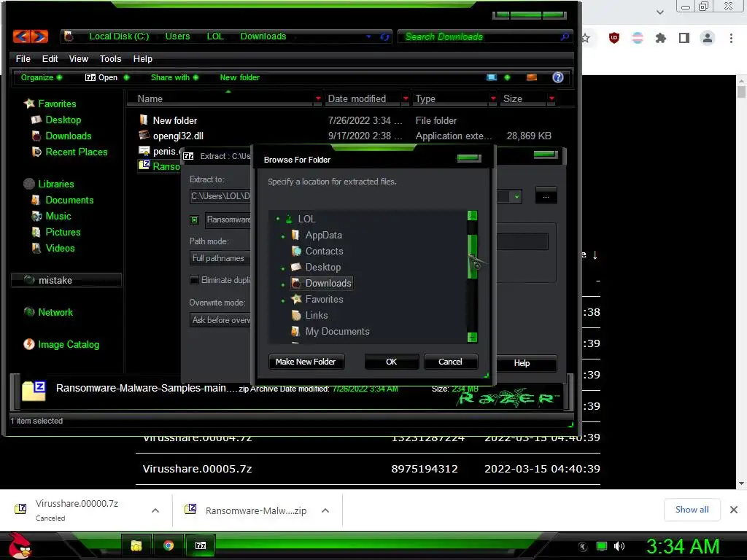Open the File menu
Image resolution: width=747 pixels, height=560 pixels.
point(23,59)
